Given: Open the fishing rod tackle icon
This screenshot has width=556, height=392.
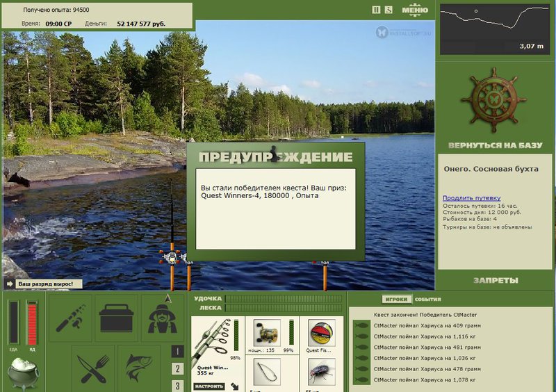Looking at the screenshot, I should coord(70,318).
